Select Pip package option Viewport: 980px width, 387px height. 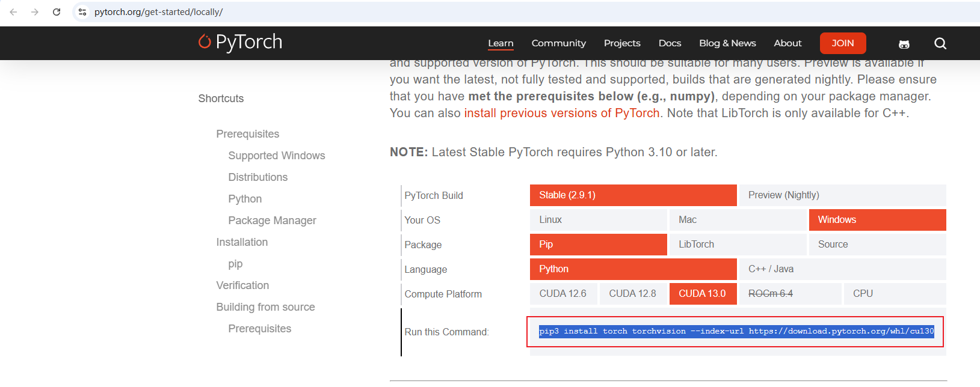[x=599, y=245]
